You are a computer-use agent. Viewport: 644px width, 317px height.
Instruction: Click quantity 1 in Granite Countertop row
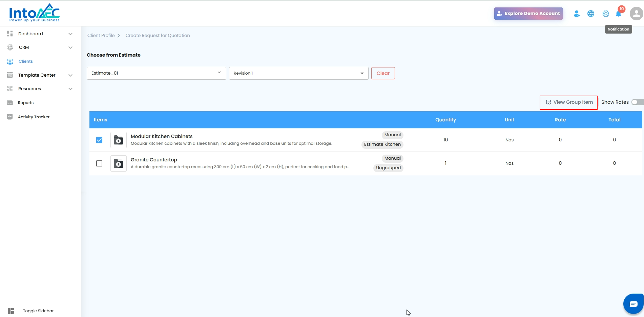tap(446, 163)
